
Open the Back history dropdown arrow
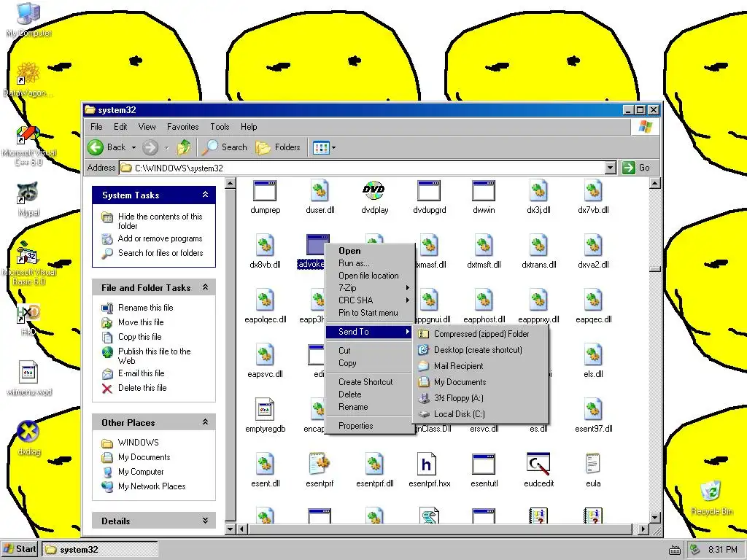pos(134,147)
